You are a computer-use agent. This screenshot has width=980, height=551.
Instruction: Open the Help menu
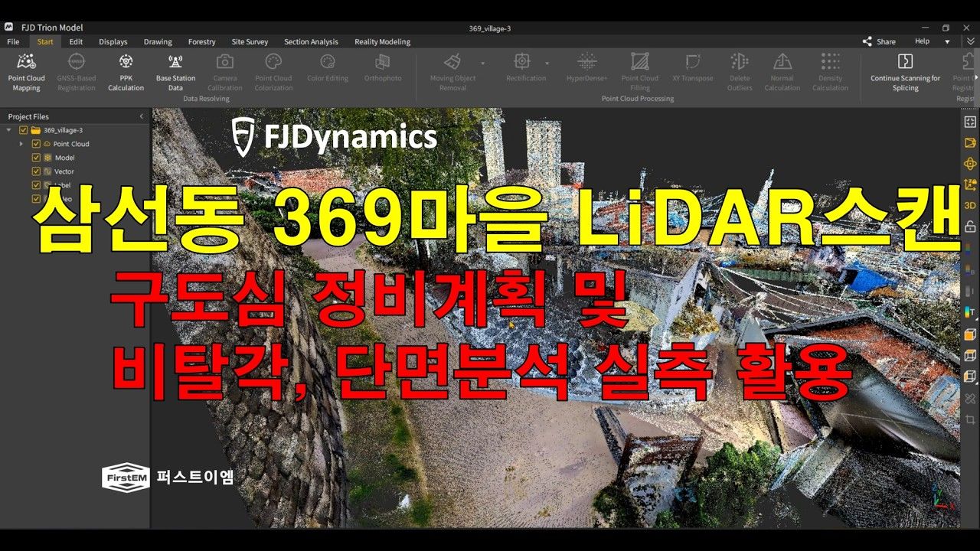[923, 41]
